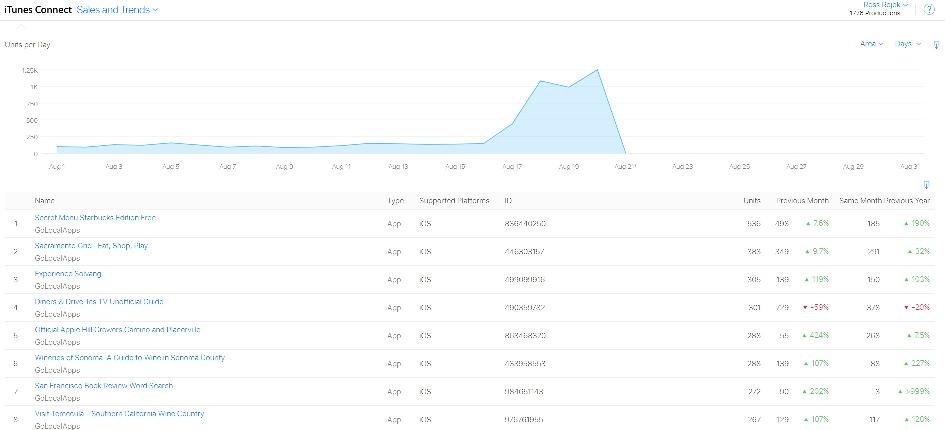Open the Experience Solvang app link

(68, 274)
